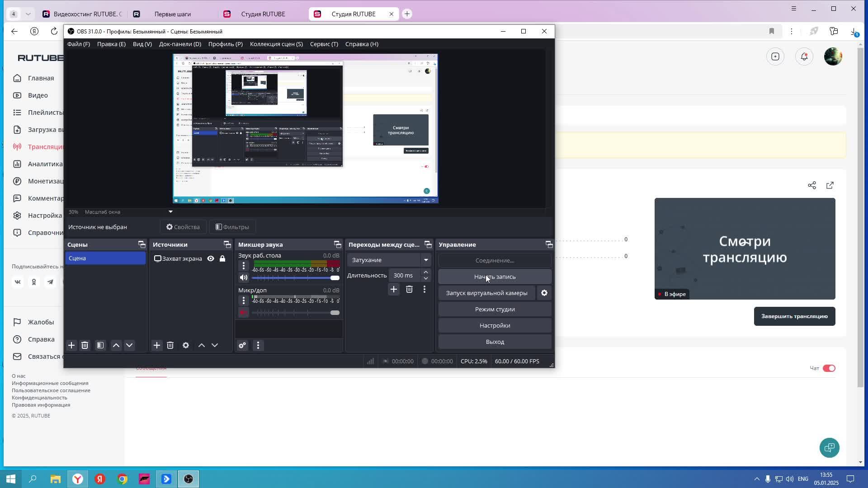Unlock the Захват экрана source

[222, 258]
